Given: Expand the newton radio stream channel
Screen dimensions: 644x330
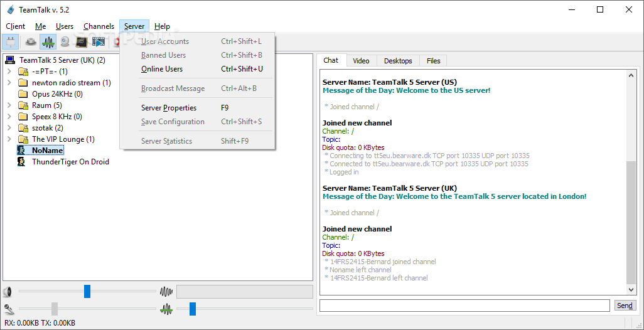Looking at the screenshot, I should coord(9,83).
